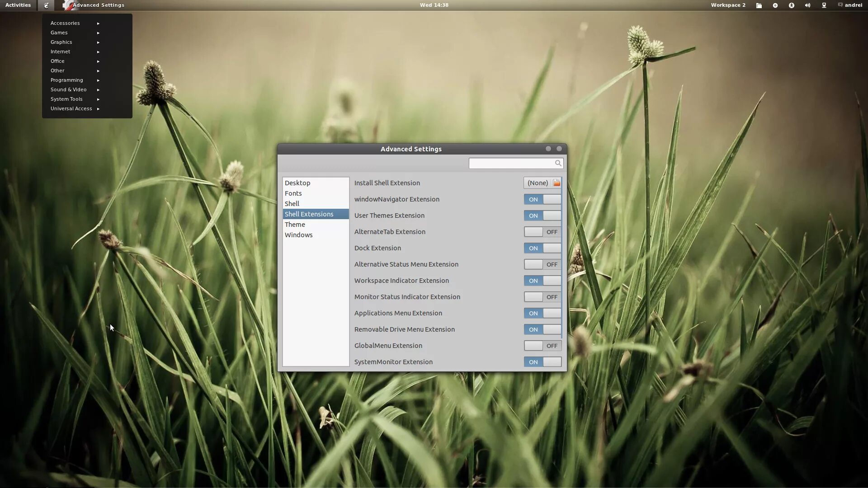Click the GNOME foot applications menu icon

coord(46,5)
